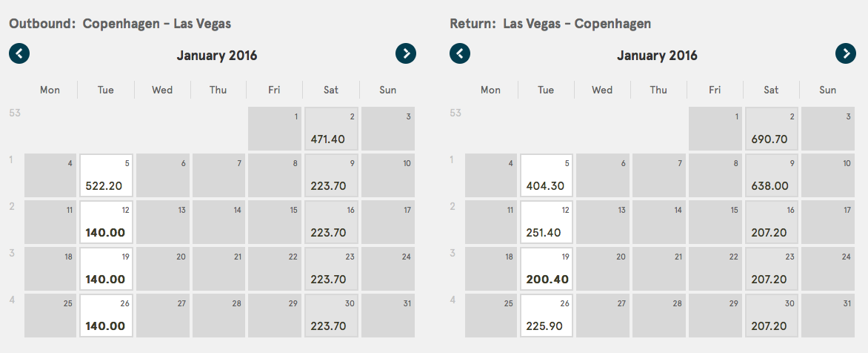This screenshot has height=353, width=868.
Task: Select outbound January 12 fare 140.00
Action: click(107, 222)
